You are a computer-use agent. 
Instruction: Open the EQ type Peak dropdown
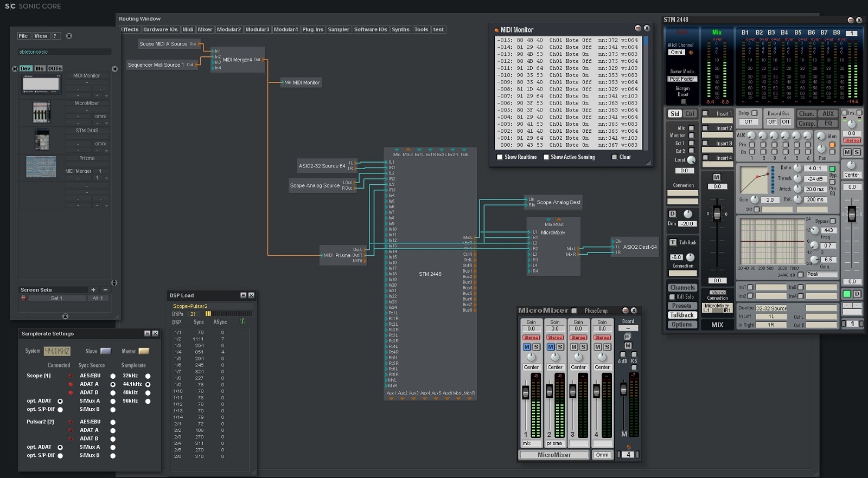(x=822, y=275)
